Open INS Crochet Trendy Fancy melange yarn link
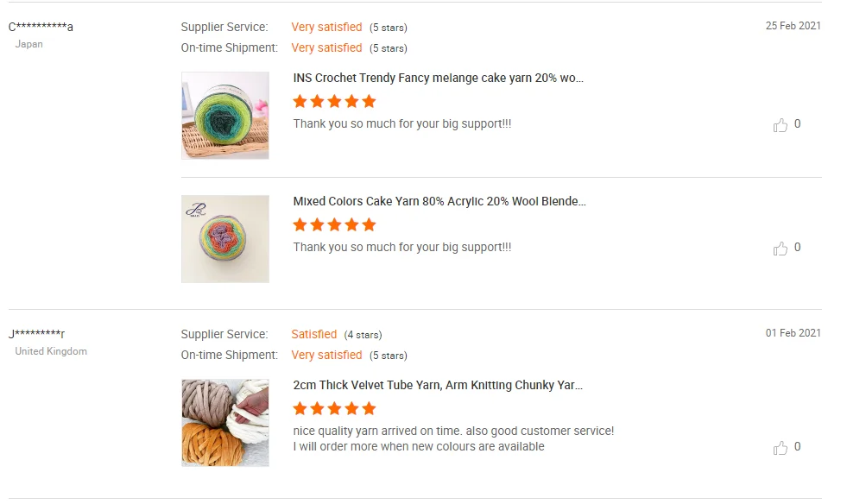The width and height of the screenshot is (847, 504). click(x=438, y=78)
